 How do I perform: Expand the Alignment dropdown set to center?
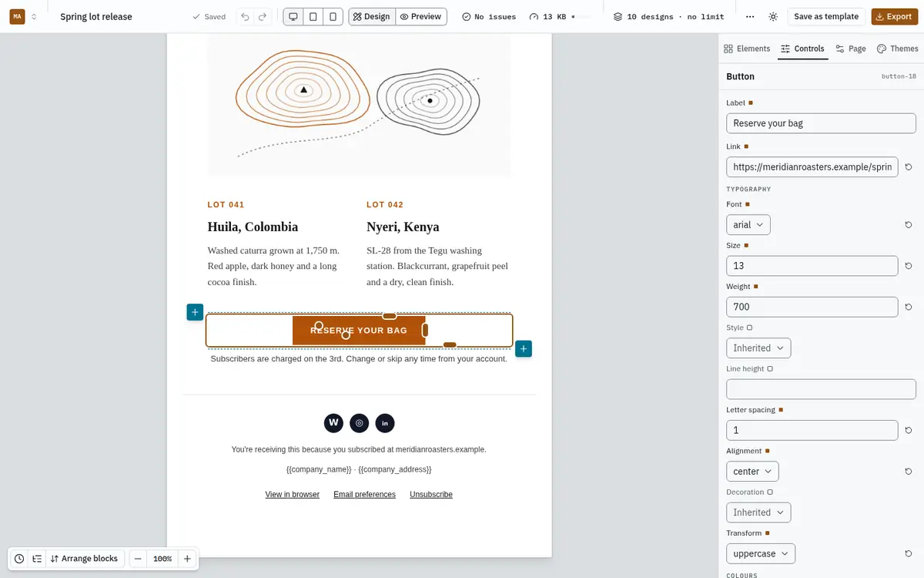(752, 472)
